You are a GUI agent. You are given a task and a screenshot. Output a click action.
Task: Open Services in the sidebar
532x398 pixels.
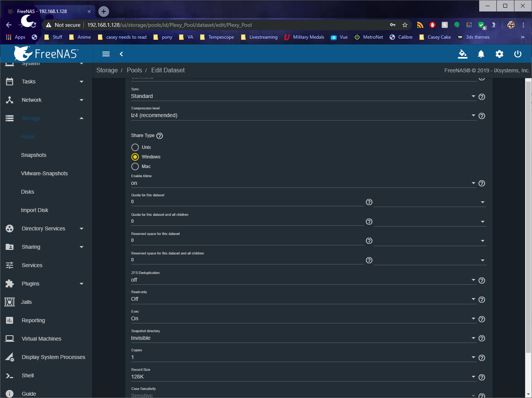pos(32,265)
